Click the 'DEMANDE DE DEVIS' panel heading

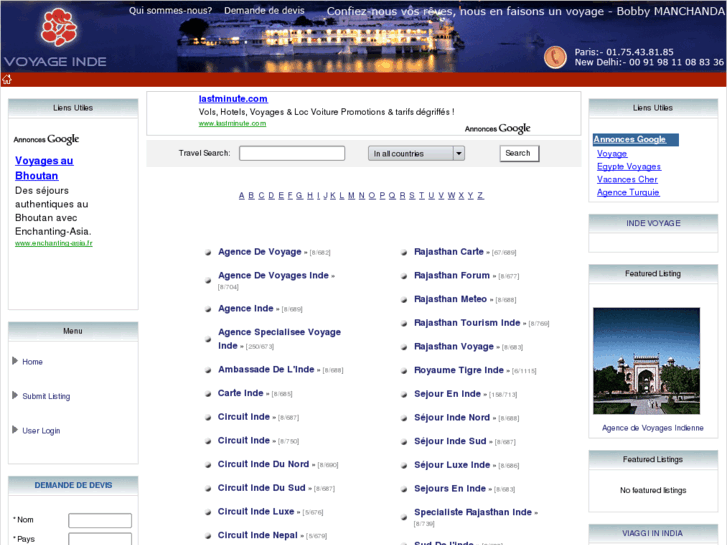(x=73, y=485)
